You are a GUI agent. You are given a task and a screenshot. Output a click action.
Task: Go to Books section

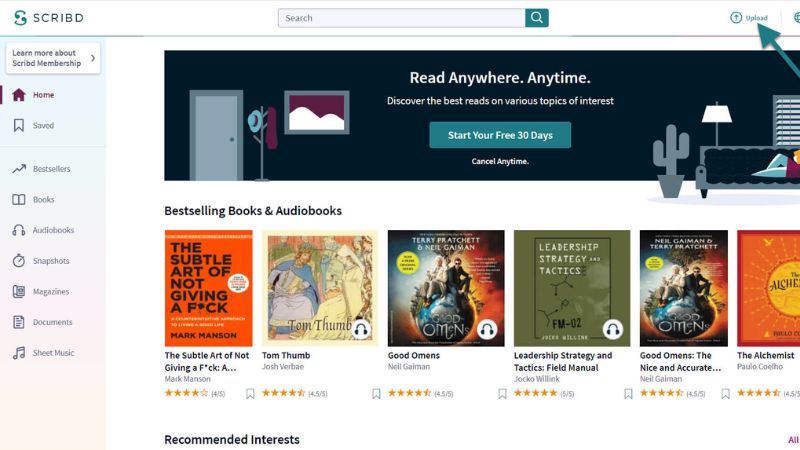click(43, 199)
